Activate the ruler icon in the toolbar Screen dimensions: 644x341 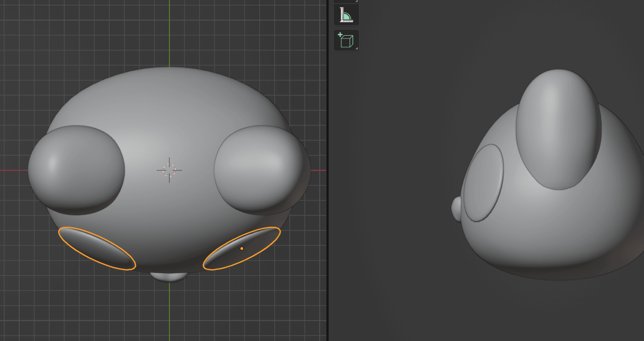346,14
